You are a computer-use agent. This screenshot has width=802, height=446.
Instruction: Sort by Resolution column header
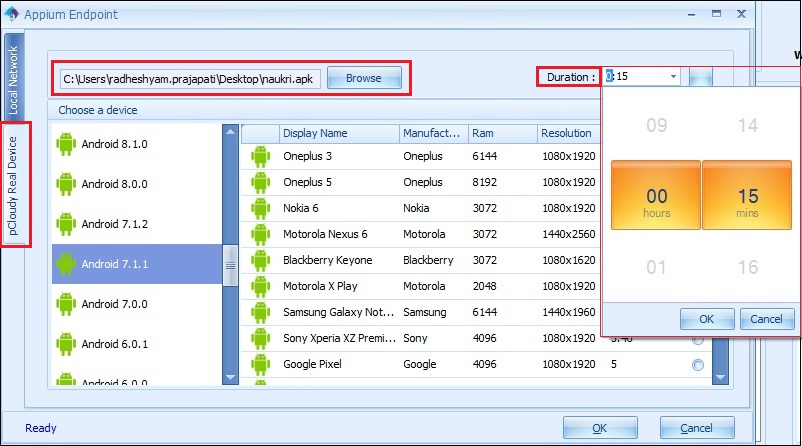point(569,133)
